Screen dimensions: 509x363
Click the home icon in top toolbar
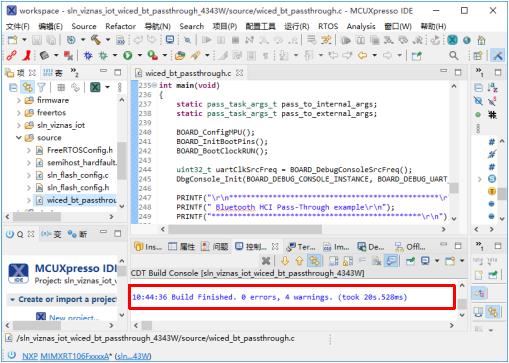(x=481, y=40)
